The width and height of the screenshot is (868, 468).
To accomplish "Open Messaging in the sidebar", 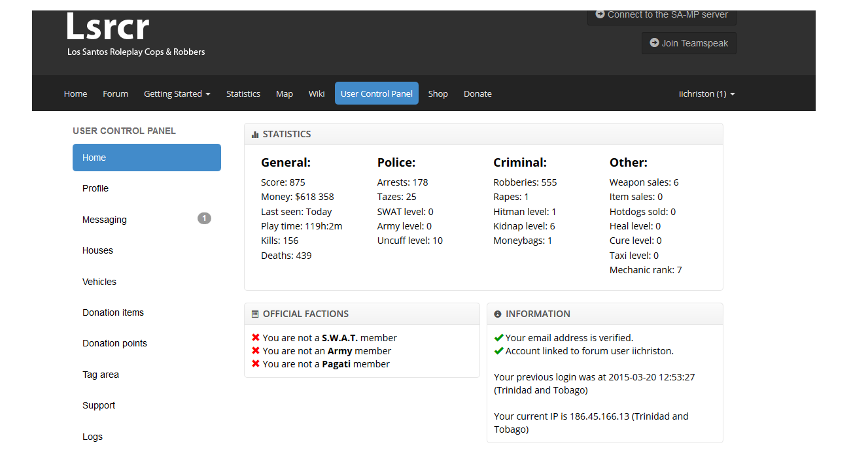I will click(147, 219).
